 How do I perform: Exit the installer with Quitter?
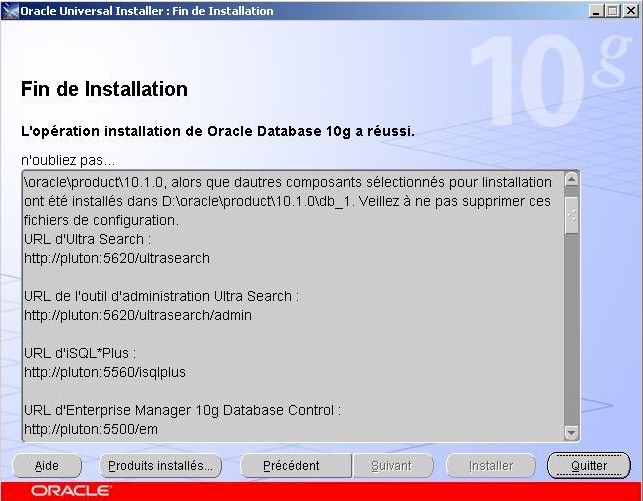(589, 466)
